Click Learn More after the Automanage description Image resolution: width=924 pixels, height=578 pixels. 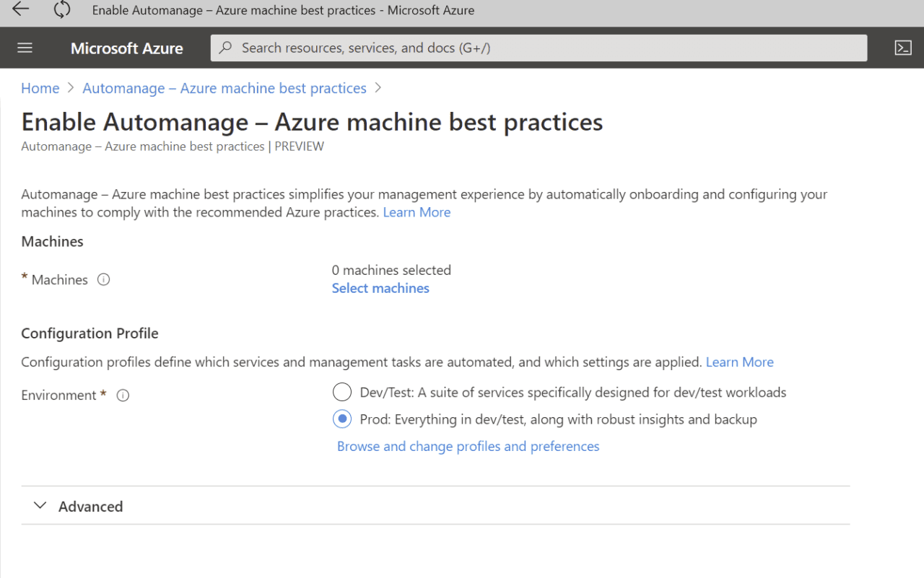(417, 212)
